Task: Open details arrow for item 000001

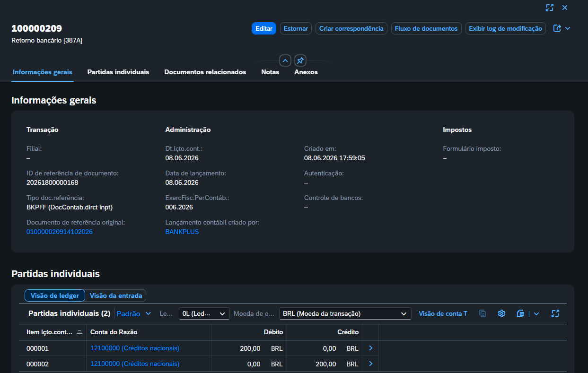Action: coord(370,348)
